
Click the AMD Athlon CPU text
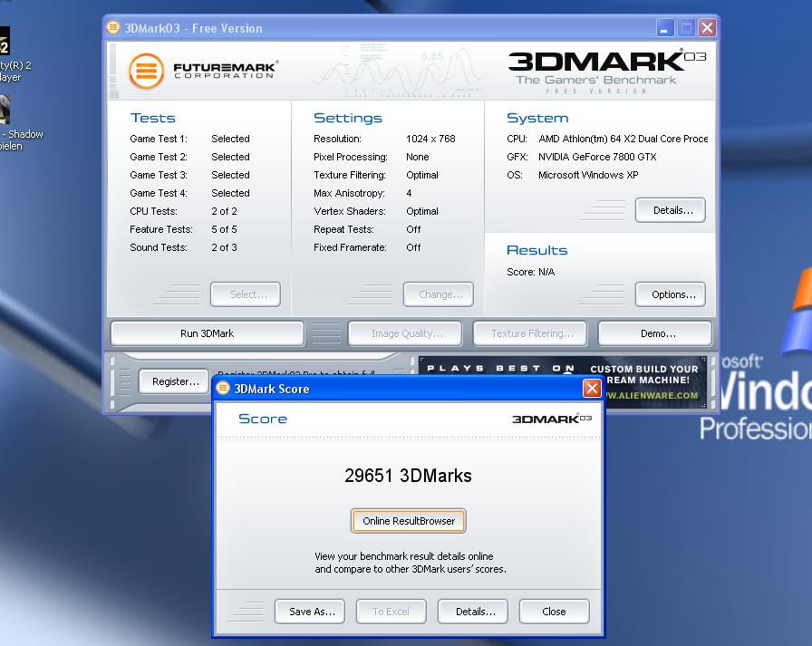point(623,139)
